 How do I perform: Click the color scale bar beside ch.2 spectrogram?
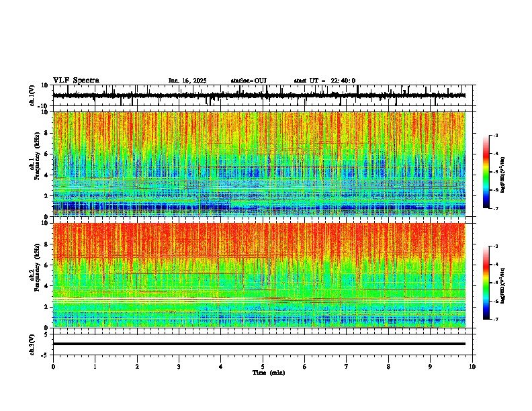click(x=486, y=283)
